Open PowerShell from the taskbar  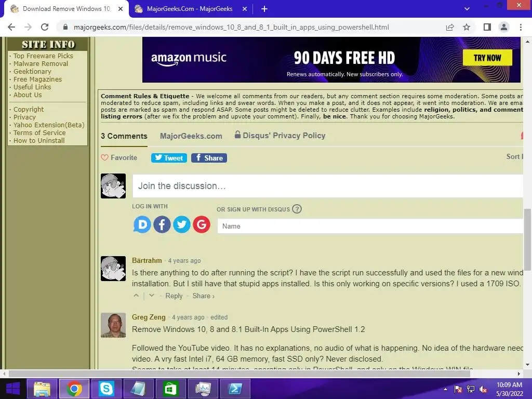(235, 389)
